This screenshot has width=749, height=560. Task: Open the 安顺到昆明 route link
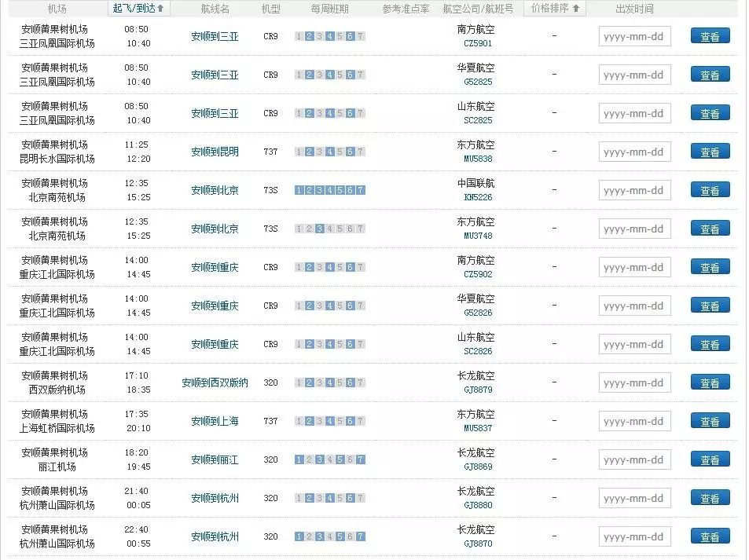(x=214, y=152)
